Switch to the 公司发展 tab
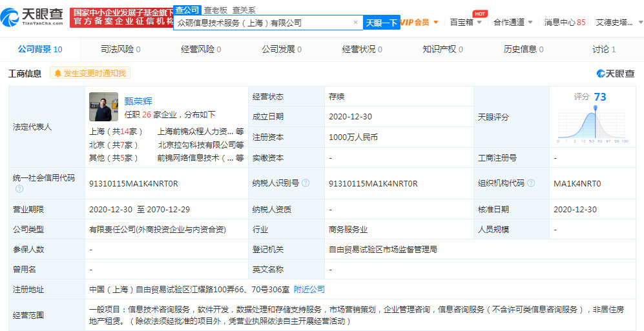This screenshot has width=644, height=331. [x=282, y=49]
